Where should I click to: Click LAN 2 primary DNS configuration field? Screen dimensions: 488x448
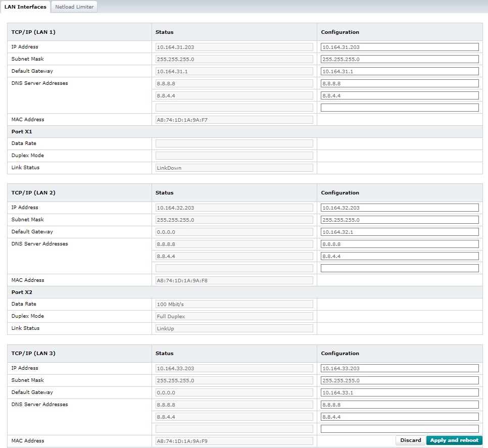(x=399, y=244)
